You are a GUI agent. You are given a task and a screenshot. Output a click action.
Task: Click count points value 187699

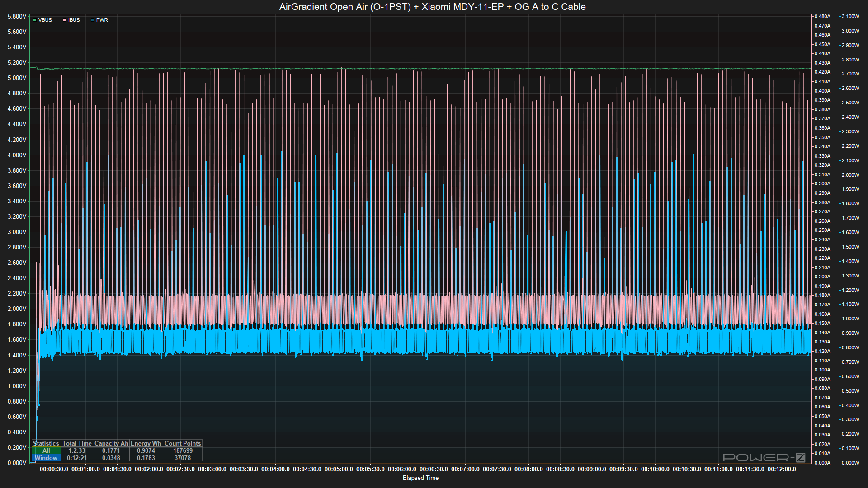[x=183, y=450]
